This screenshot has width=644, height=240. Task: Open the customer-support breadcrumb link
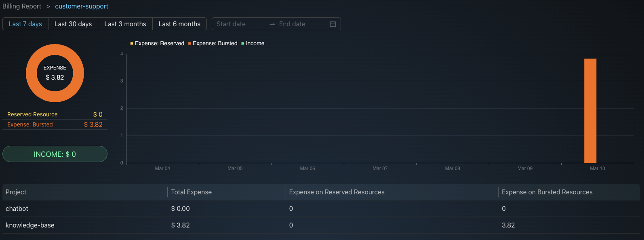coord(82,6)
